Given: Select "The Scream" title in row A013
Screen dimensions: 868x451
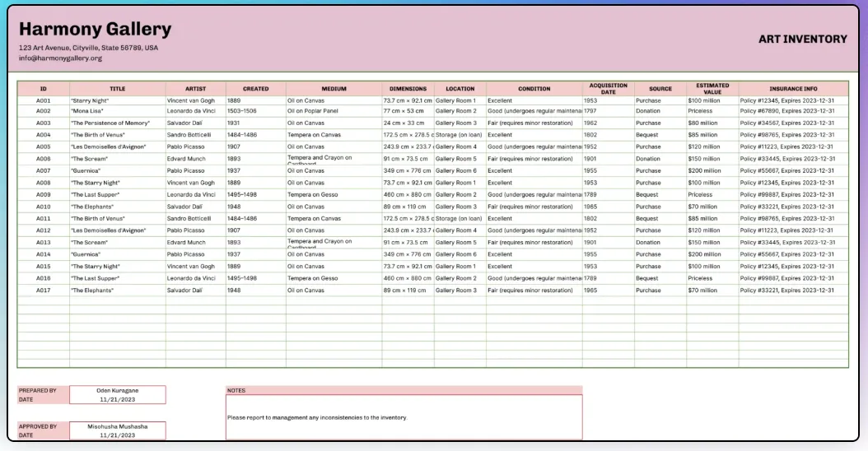Looking at the screenshot, I should [x=118, y=243].
